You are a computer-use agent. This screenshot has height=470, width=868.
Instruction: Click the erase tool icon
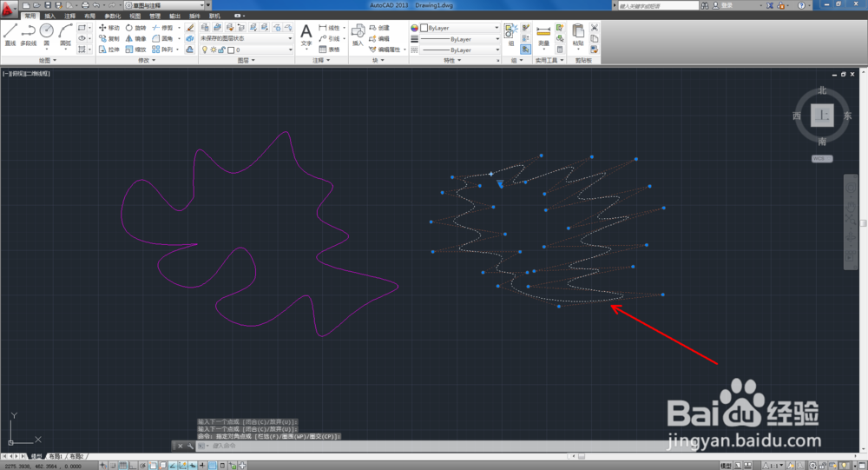pos(190,28)
